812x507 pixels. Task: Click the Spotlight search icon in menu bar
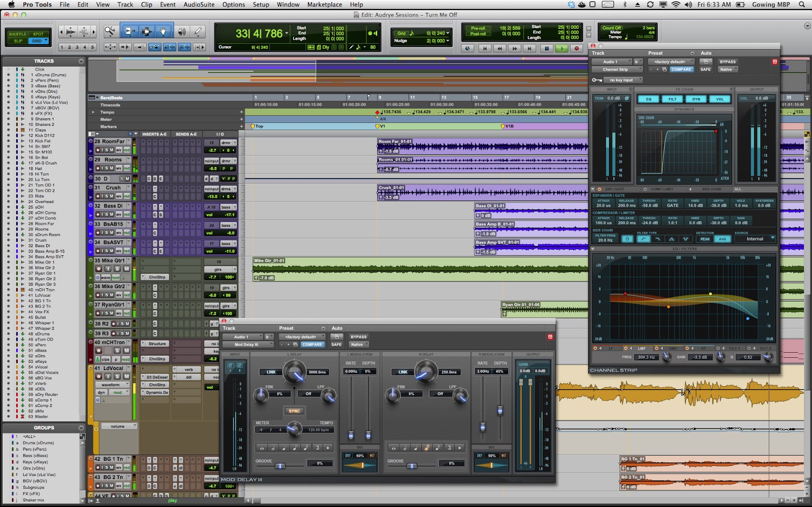[x=801, y=5]
